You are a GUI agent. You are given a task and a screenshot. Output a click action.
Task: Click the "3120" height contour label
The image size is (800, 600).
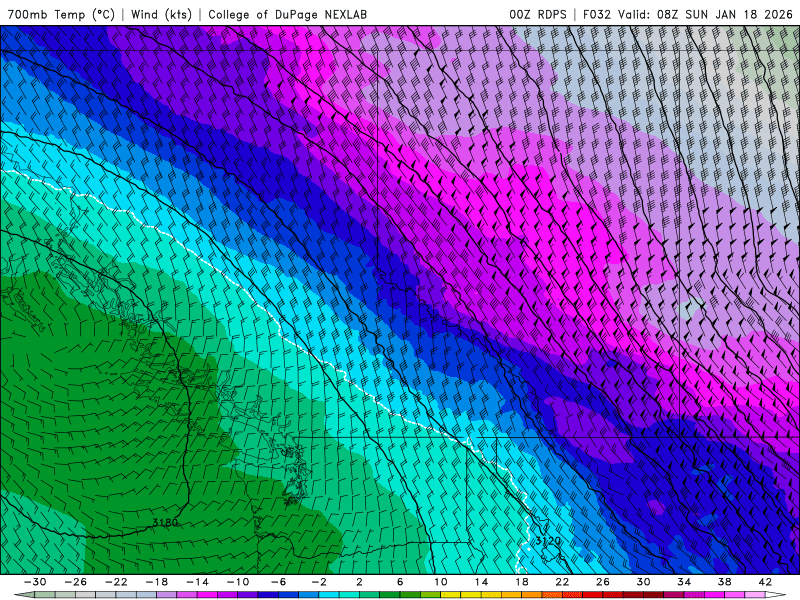coord(548,541)
